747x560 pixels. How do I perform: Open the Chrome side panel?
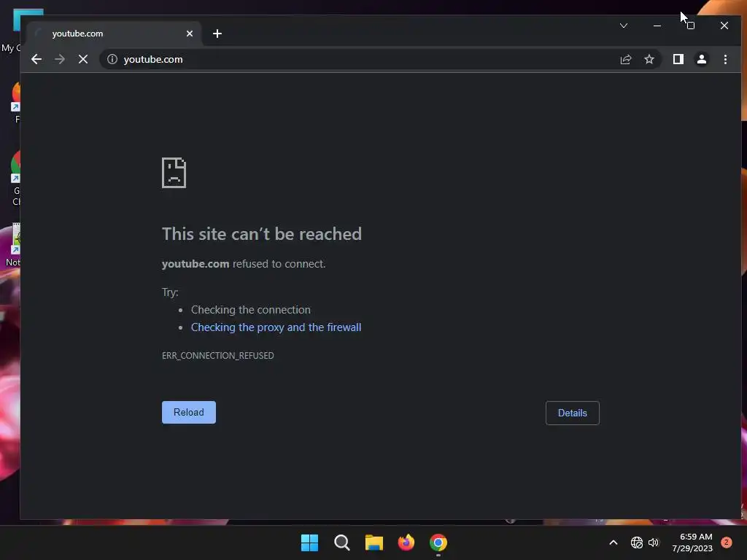point(678,59)
